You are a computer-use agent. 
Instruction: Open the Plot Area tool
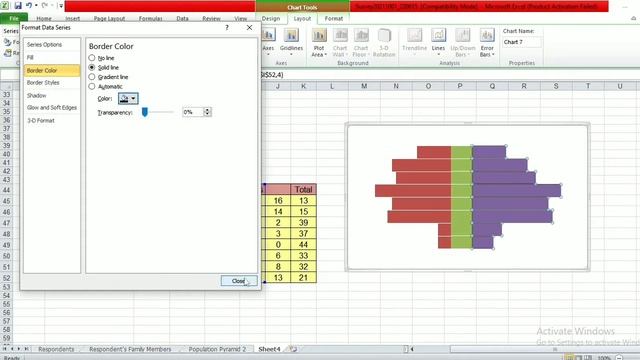pos(319,42)
